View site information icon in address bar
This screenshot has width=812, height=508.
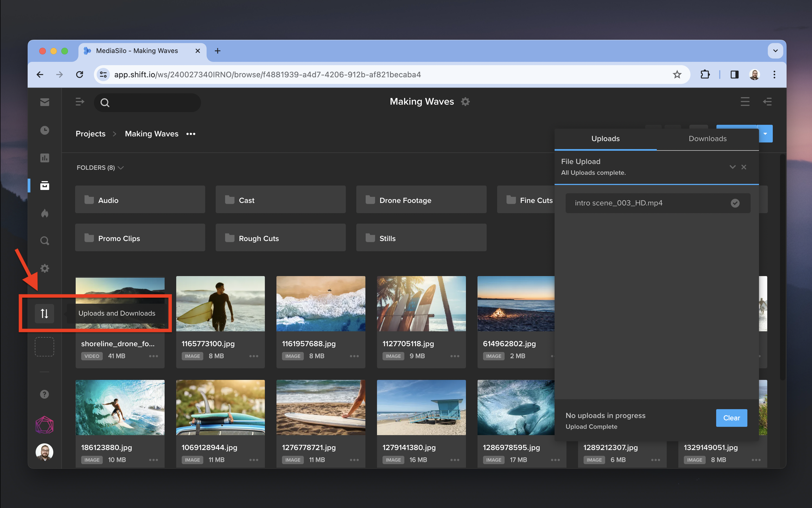103,75
